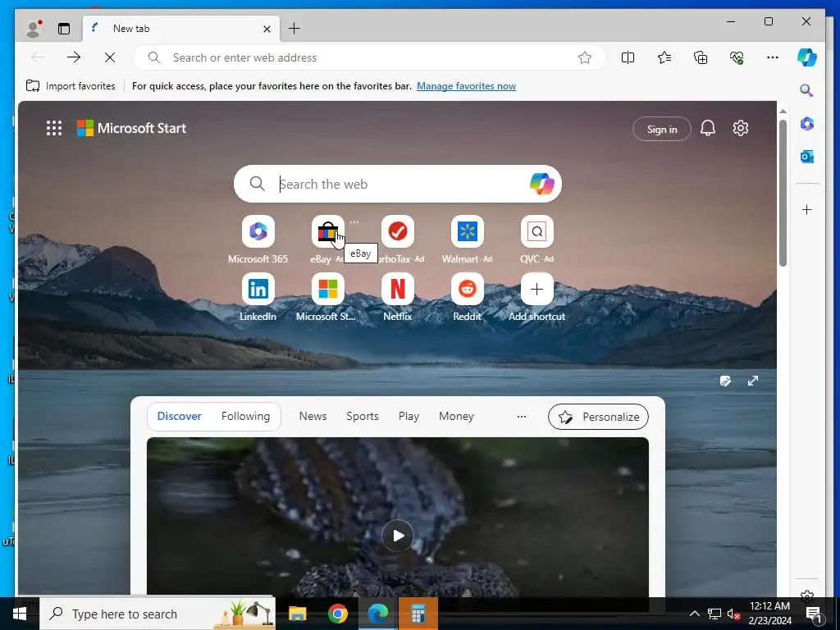840x630 pixels.
Task: Launch Google Chrome from the taskbar
Action: (337, 614)
